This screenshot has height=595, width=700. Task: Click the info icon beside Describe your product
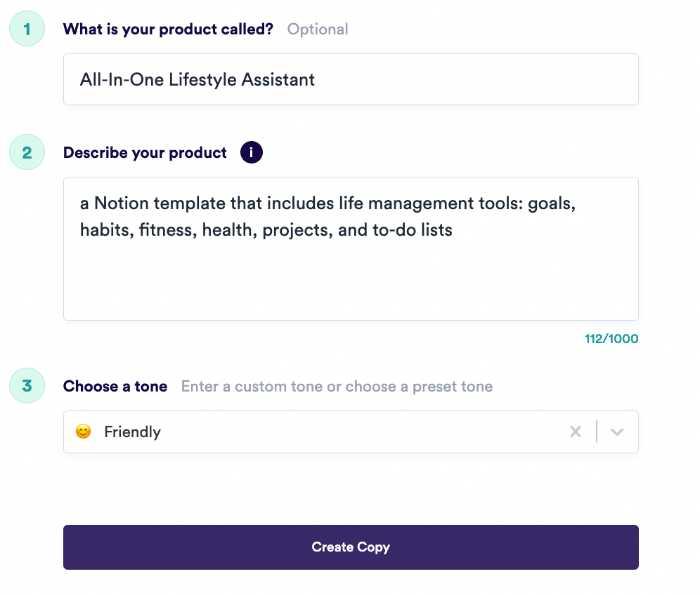click(252, 153)
